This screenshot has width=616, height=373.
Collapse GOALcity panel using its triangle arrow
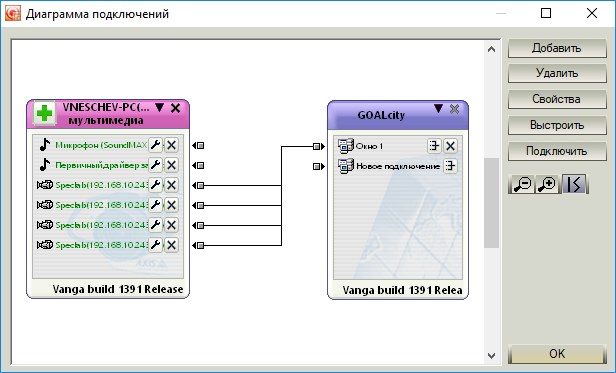[x=438, y=108]
